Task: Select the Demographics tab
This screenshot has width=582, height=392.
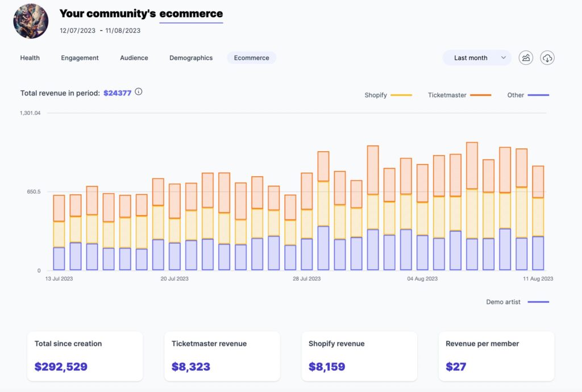Action: pyautogui.click(x=190, y=57)
